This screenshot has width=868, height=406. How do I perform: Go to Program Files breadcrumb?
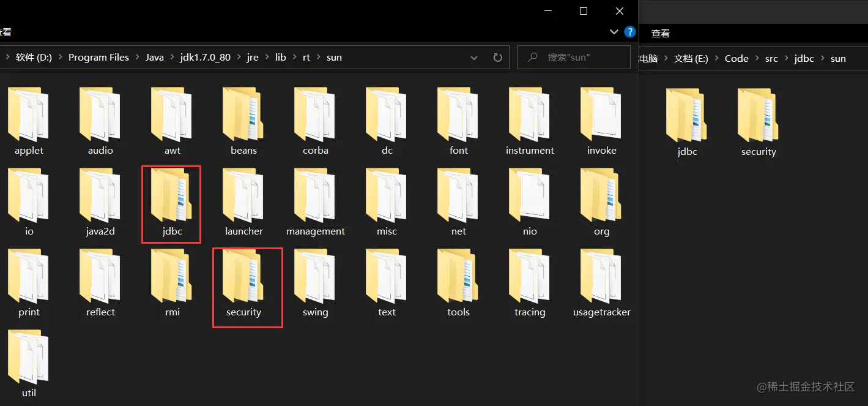click(98, 58)
